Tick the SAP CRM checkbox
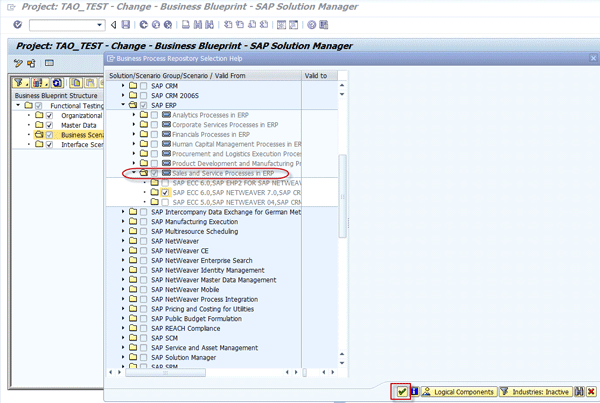600x403 pixels. (143, 86)
